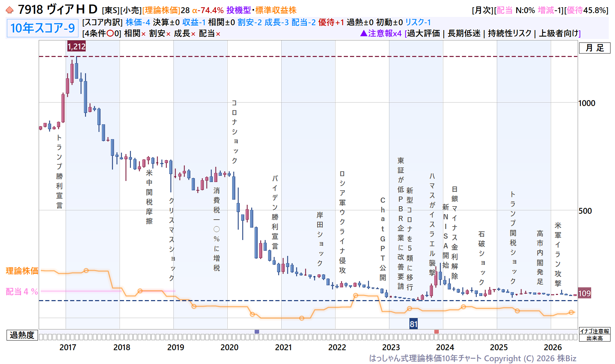Click the 1,212 high price label
Image resolution: width=615 pixels, height=364 pixels.
tap(76, 47)
